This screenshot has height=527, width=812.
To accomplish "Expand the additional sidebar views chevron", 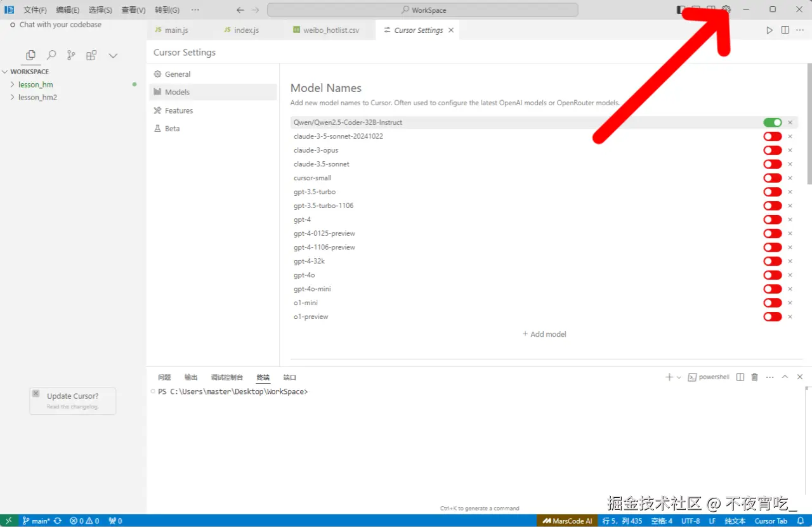I will click(113, 56).
